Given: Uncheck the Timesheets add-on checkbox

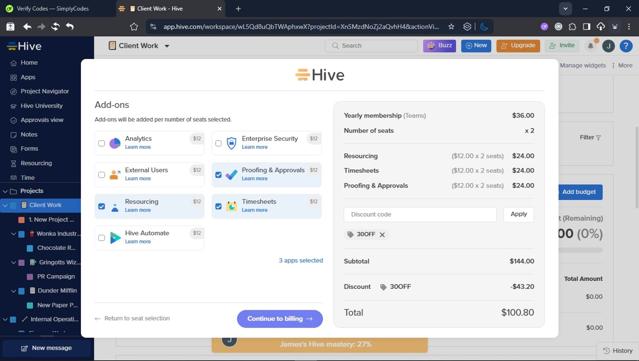Looking at the screenshot, I should pos(218,206).
